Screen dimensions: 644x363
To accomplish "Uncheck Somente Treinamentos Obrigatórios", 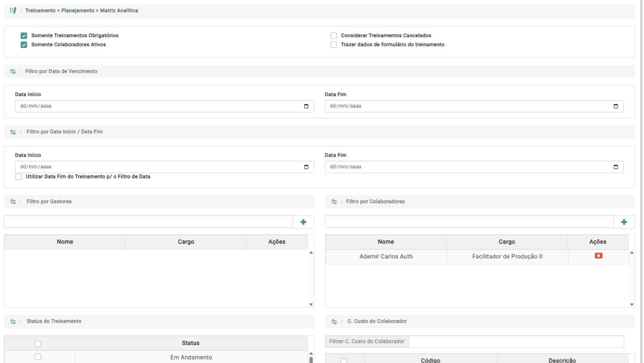I will 24,36.
